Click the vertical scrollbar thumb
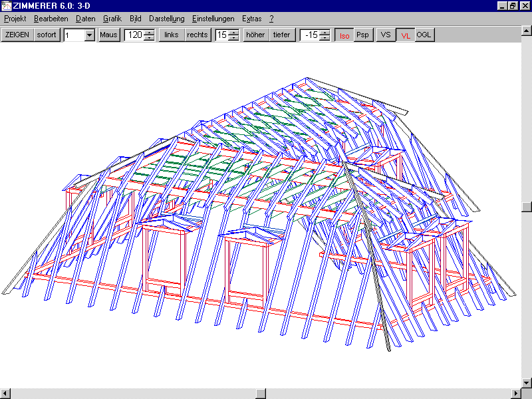The height and width of the screenshot is (399, 532). [x=527, y=207]
